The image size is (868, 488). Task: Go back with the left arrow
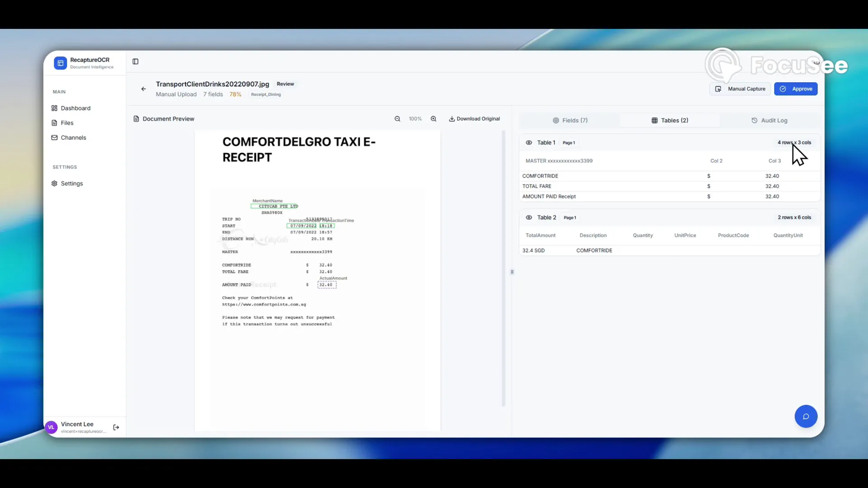[x=143, y=89]
